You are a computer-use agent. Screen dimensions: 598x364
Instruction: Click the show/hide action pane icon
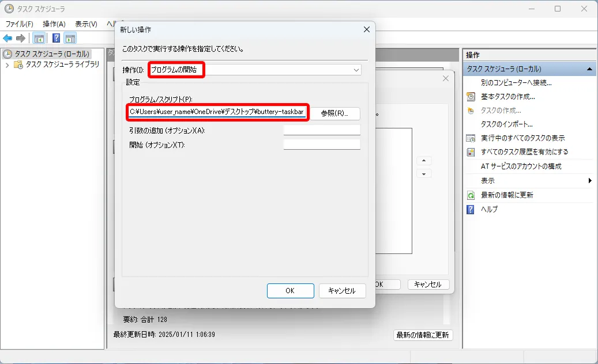(70, 38)
